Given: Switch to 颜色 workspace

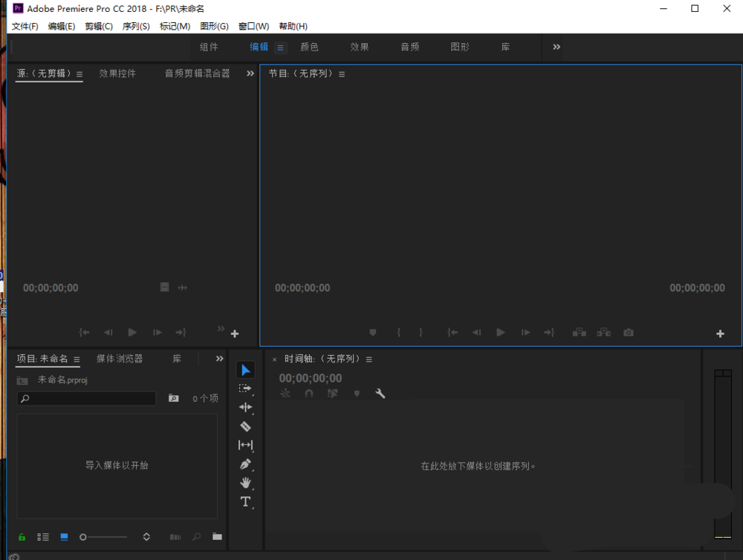Looking at the screenshot, I should click(x=309, y=47).
